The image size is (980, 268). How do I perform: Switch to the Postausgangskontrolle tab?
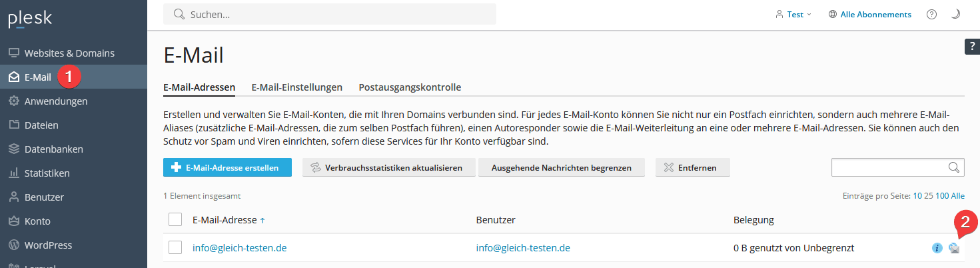point(410,87)
